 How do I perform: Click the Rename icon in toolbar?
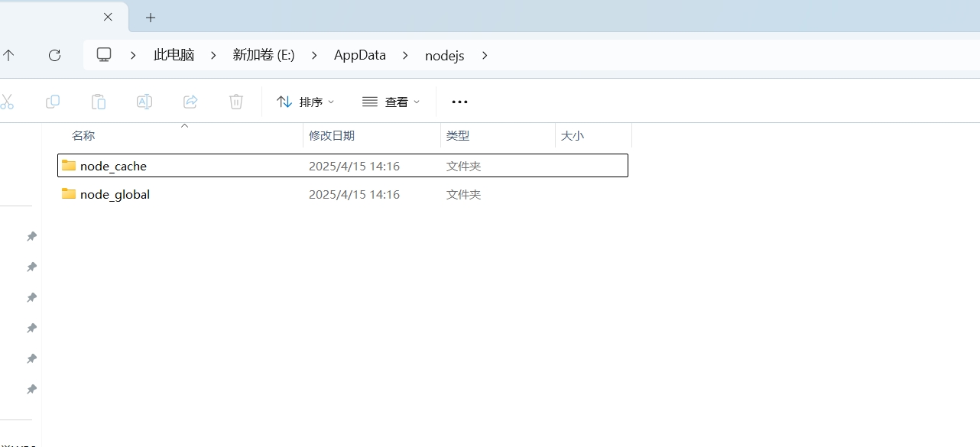(x=144, y=102)
